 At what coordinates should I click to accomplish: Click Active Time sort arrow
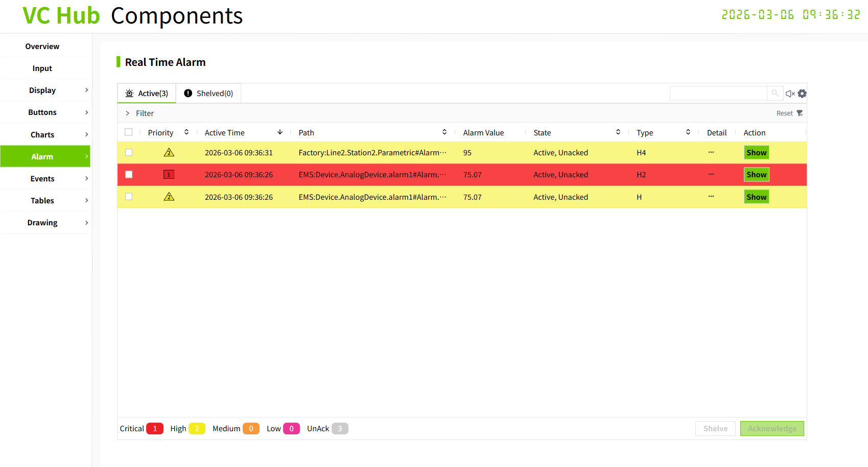(280, 132)
